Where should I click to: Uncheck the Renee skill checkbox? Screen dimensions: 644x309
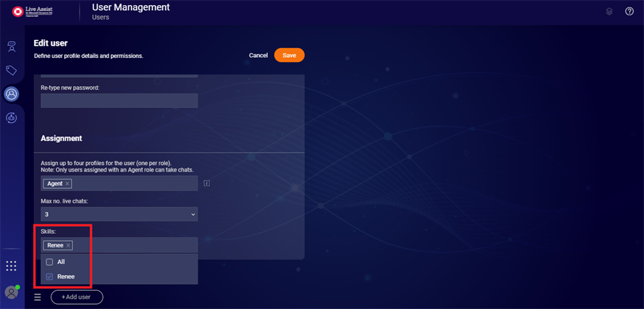coord(50,276)
